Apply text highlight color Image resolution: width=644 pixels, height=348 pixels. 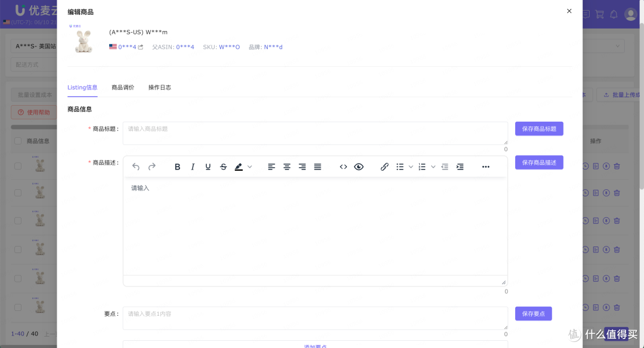click(x=239, y=167)
